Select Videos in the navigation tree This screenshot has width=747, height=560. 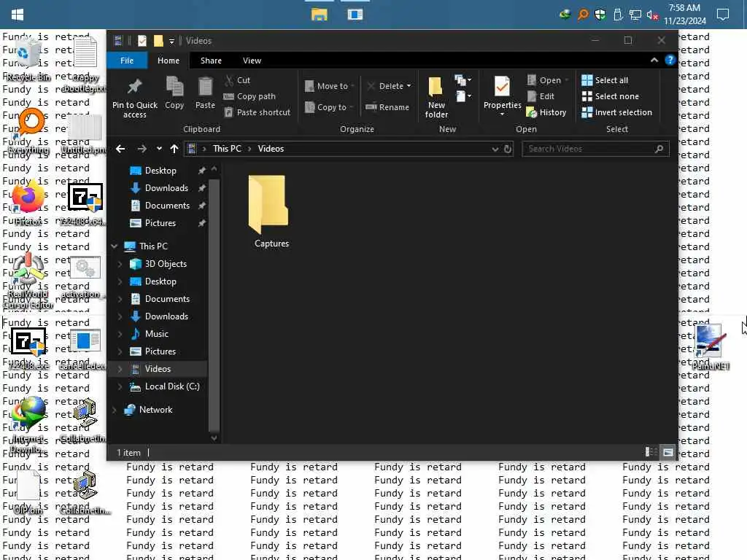[158, 368]
